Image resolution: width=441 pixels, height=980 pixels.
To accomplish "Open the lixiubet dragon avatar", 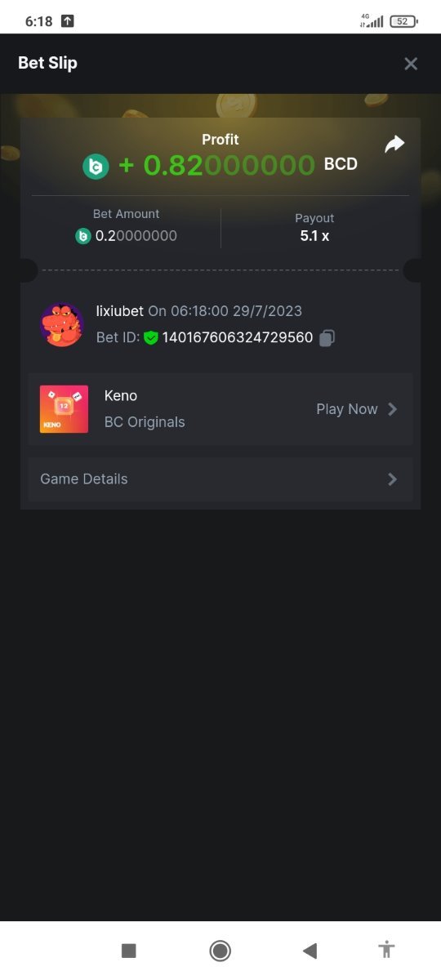I will click(x=62, y=325).
